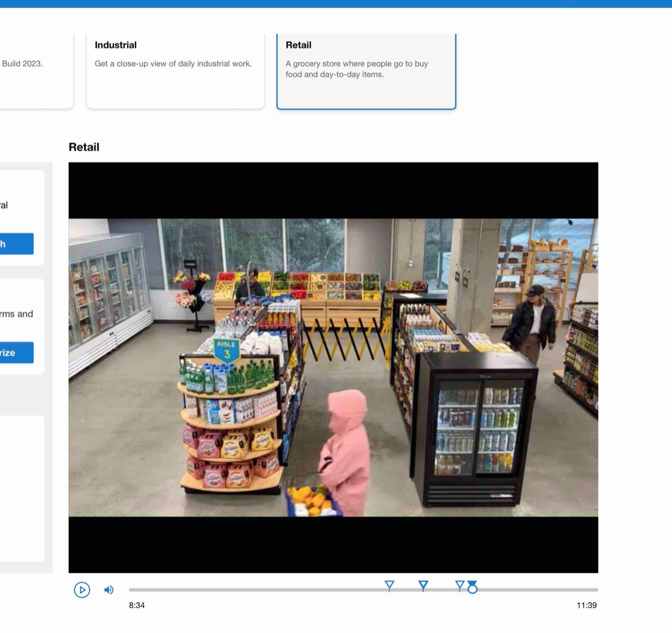Click the filled marker above the playhead

(472, 583)
